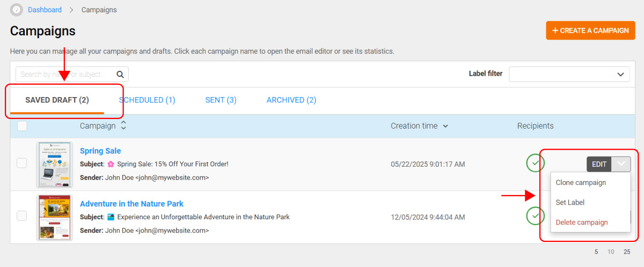Toggle the arrow next to Edit button

(621, 164)
